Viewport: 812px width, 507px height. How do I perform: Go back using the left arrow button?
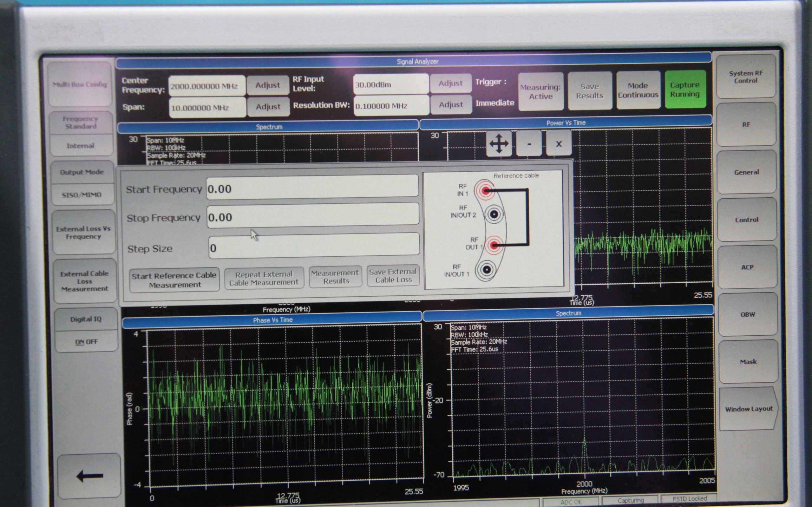point(89,476)
